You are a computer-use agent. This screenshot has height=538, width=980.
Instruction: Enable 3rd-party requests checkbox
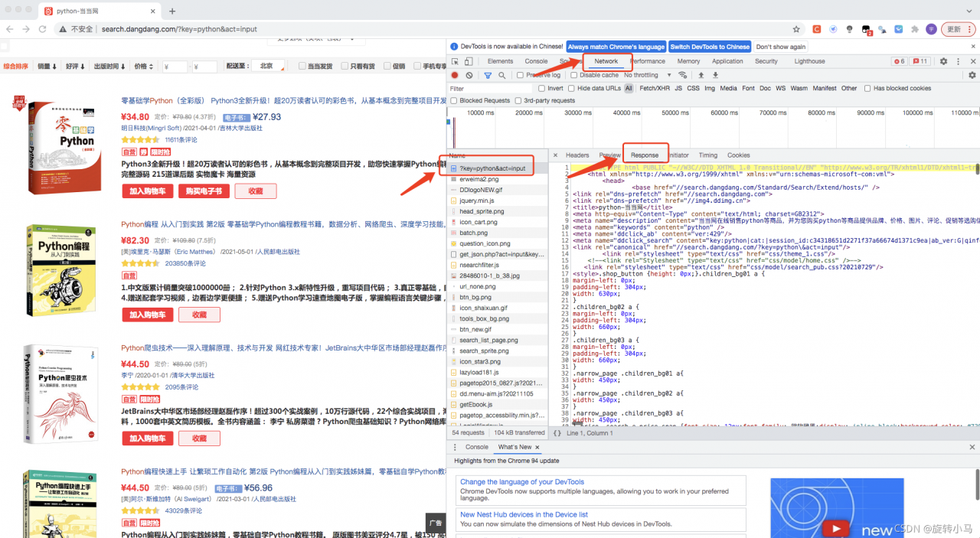click(x=518, y=101)
